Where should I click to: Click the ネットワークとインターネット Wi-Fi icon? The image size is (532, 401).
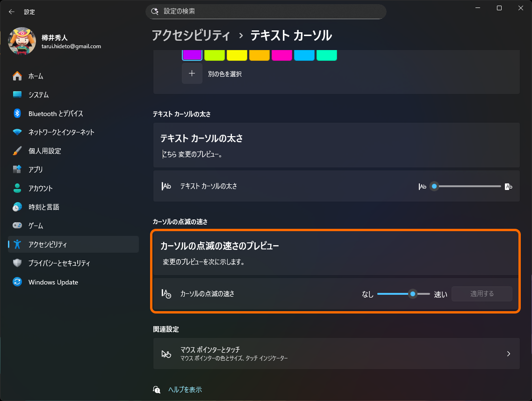coord(17,132)
